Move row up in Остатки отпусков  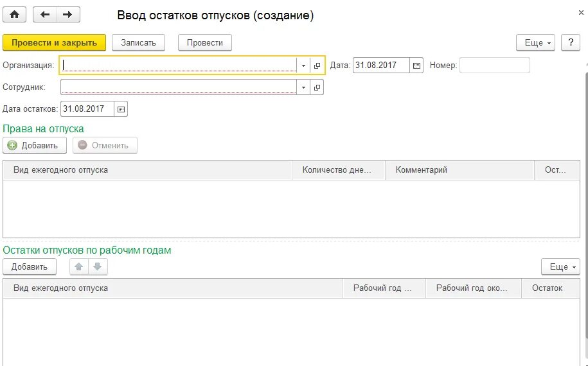tap(79, 266)
